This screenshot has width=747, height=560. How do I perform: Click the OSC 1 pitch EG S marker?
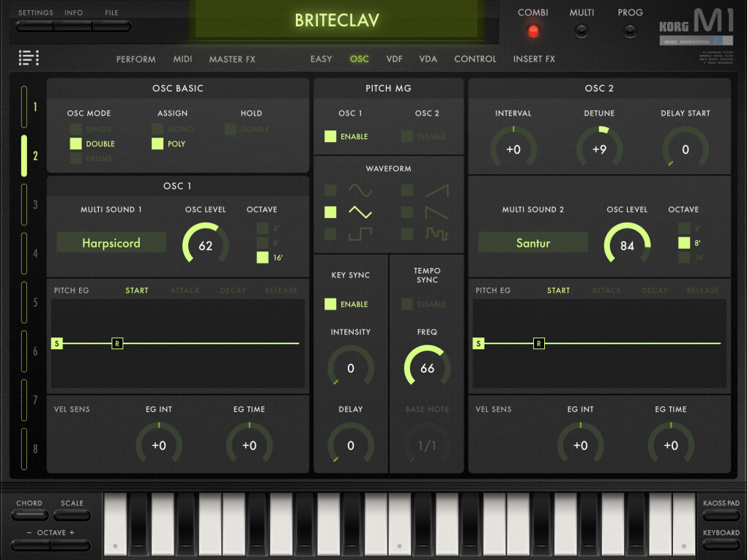56,343
